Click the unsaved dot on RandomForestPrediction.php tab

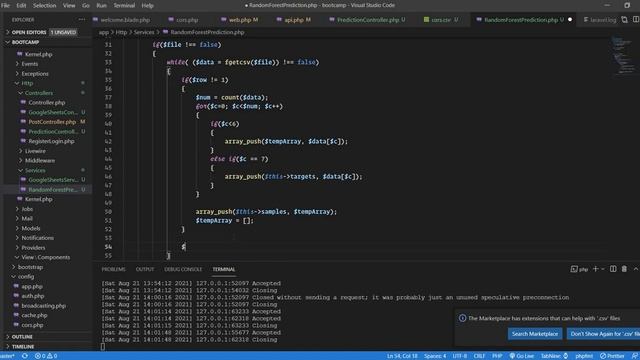click(x=570, y=20)
